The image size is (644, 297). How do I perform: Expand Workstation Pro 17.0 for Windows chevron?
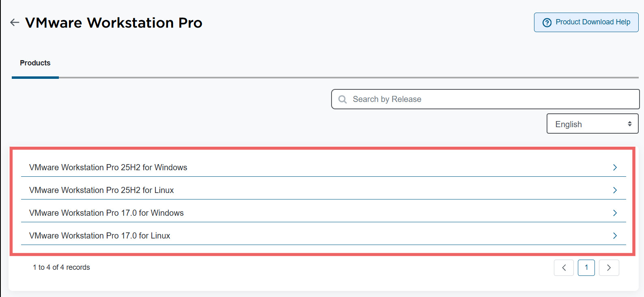[615, 213]
